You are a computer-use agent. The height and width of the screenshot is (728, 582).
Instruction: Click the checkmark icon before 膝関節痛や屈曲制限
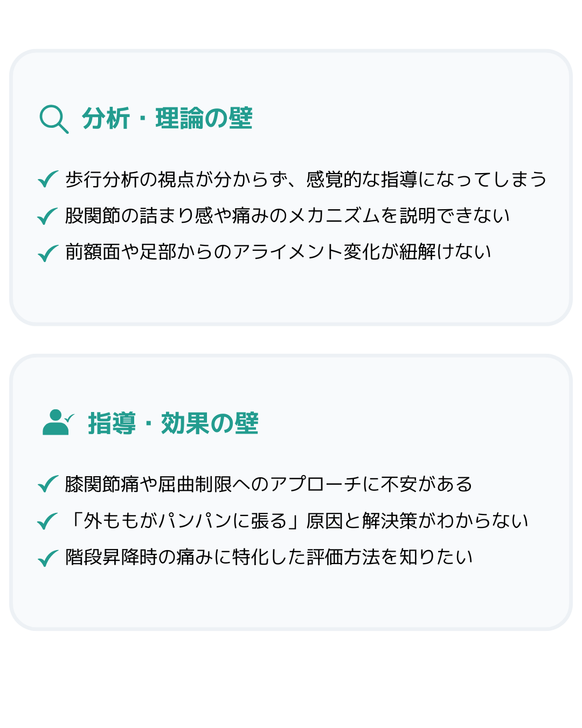(48, 484)
